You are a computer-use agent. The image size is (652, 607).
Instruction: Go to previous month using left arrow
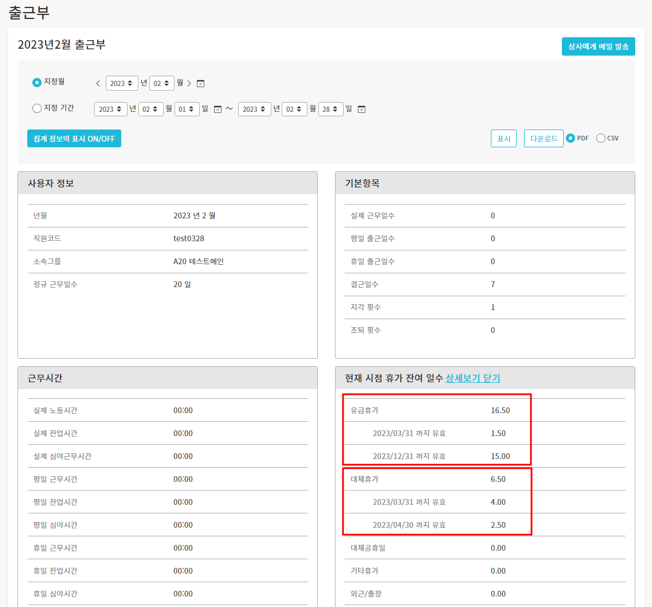(x=98, y=84)
